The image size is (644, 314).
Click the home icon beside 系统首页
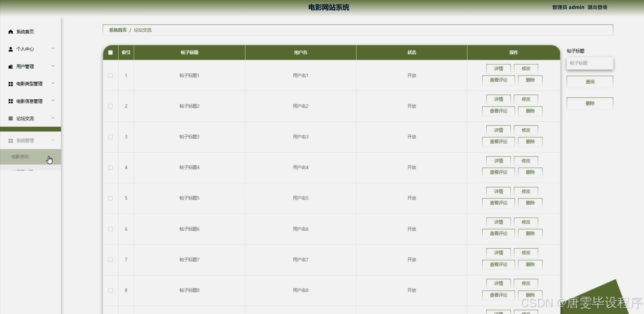point(11,32)
